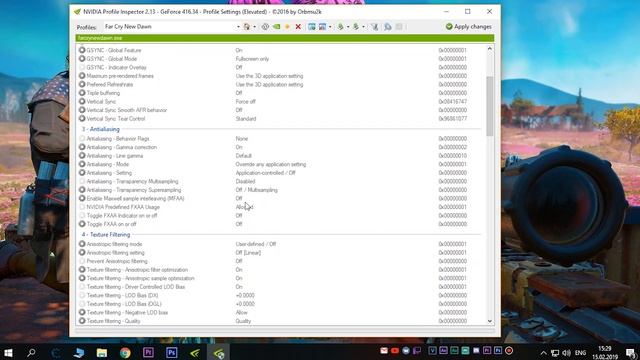Click hex value 0x08416747 in Vertical Sync row
Viewport: 640px width, 360px height.
click(453, 102)
